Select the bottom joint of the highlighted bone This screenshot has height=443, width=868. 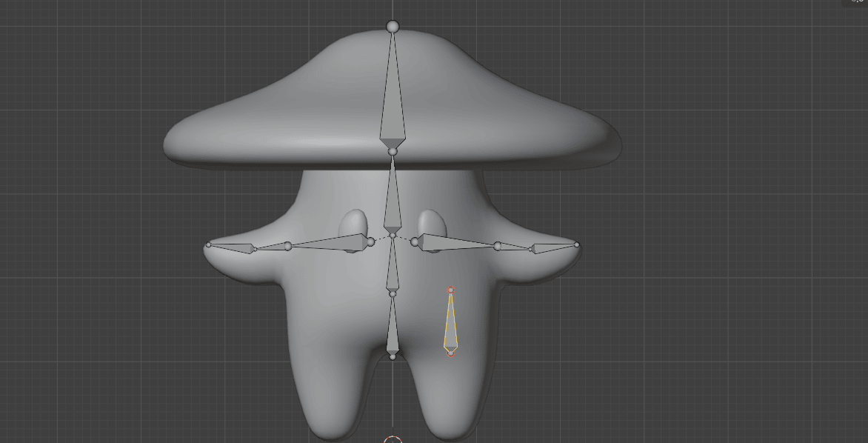click(450, 353)
